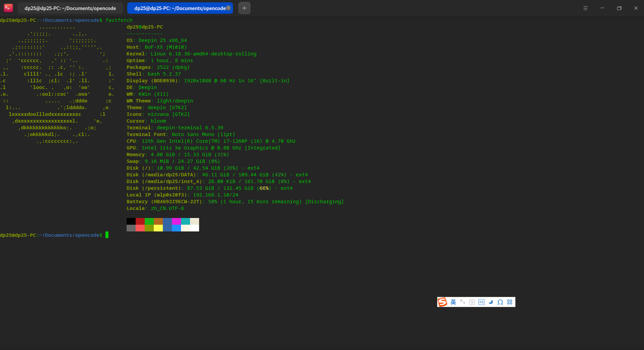Image resolution: width=644 pixels, height=350 pixels.
Task: Minimize the terminal window
Action: [602, 8]
